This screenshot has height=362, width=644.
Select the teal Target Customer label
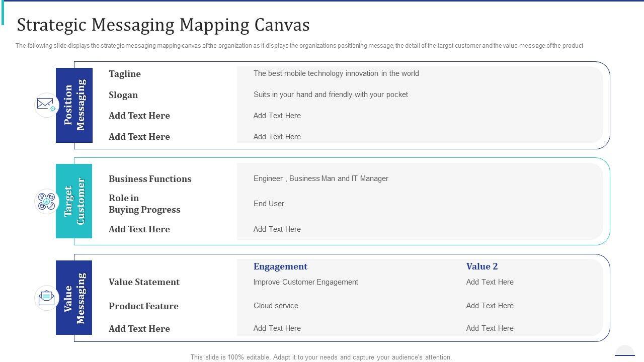tap(74, 201)
